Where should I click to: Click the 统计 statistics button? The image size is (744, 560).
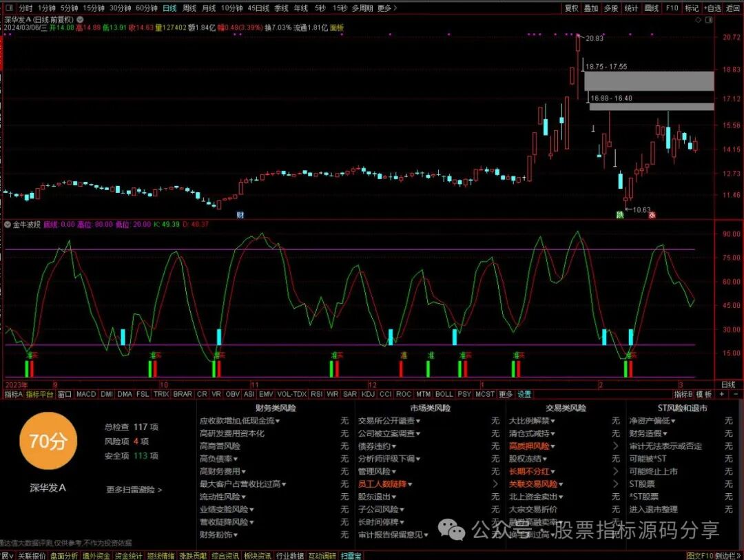point(631,8)
